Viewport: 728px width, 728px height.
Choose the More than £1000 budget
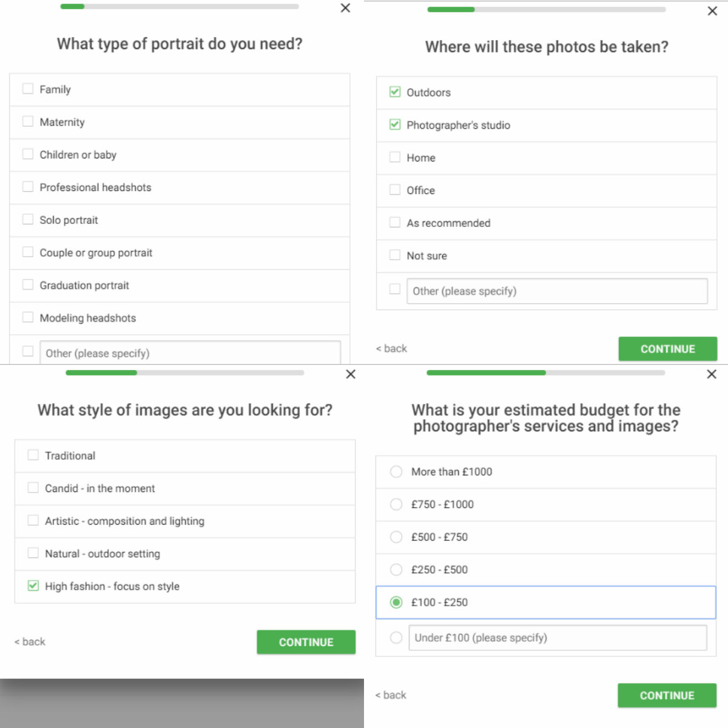click(396, 471)
